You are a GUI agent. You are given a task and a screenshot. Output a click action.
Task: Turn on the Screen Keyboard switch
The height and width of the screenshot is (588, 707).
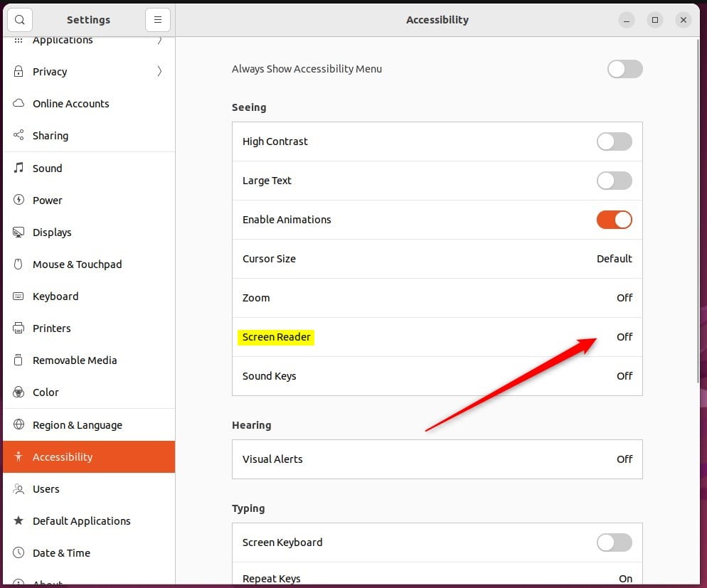614,542
